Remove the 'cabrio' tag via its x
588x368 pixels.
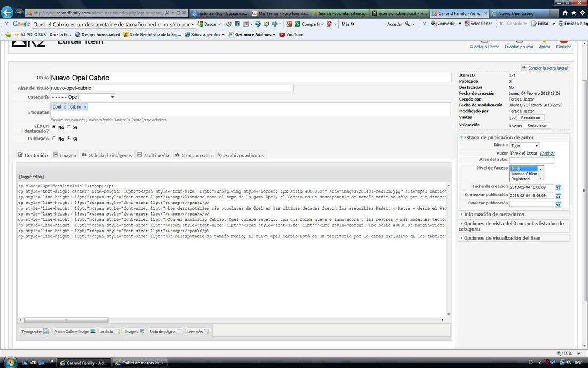coord(85,107)
